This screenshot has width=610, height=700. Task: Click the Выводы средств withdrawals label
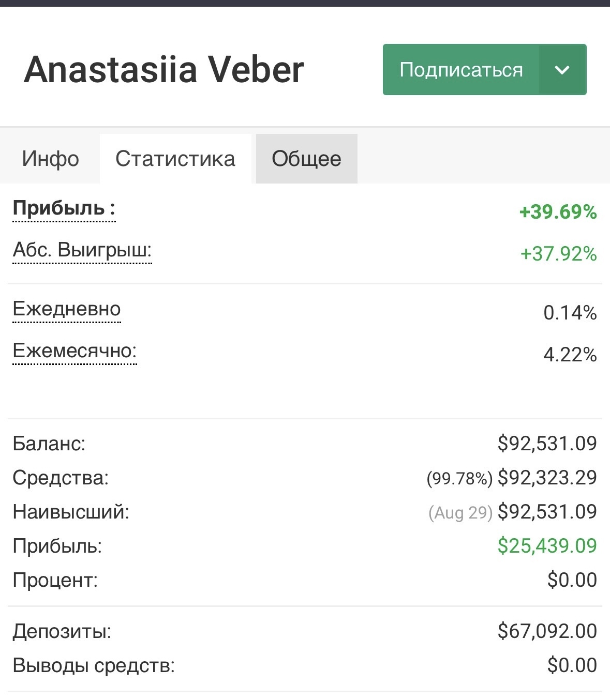pyautogui.click(x=94, y=665)
